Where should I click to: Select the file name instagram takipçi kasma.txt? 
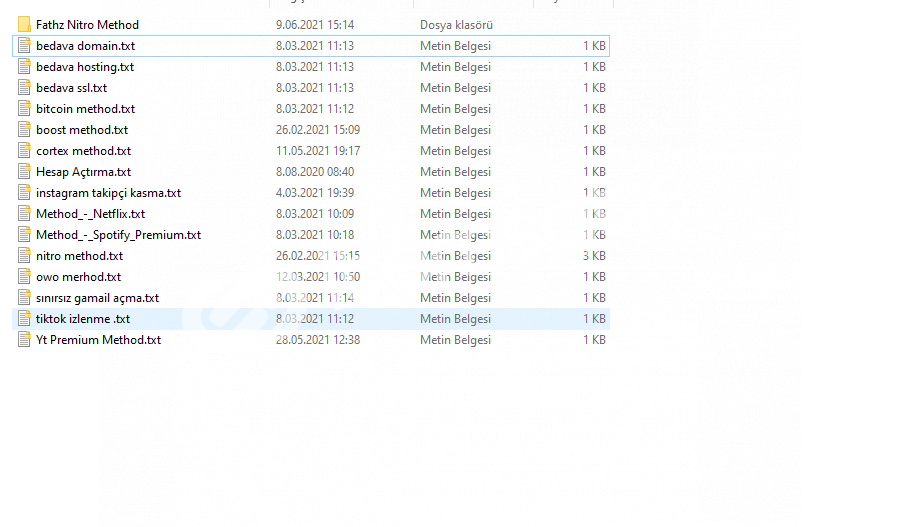tap(109, 193)
